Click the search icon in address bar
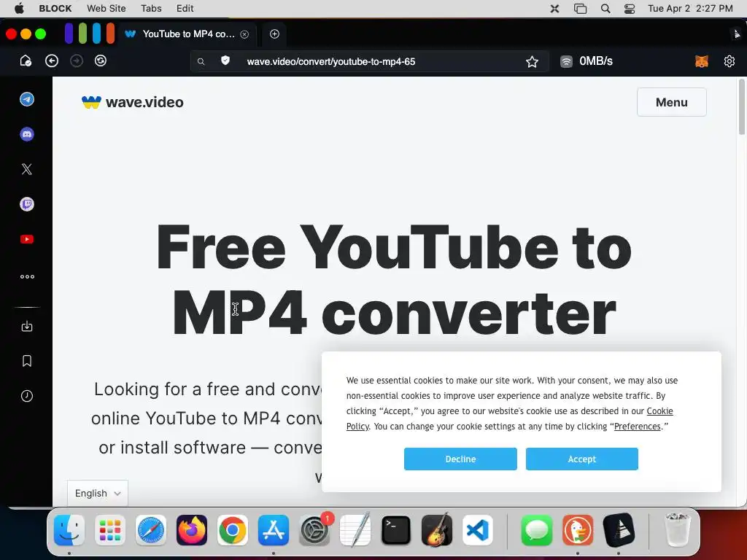747x560 pixels. pos(201,61)
